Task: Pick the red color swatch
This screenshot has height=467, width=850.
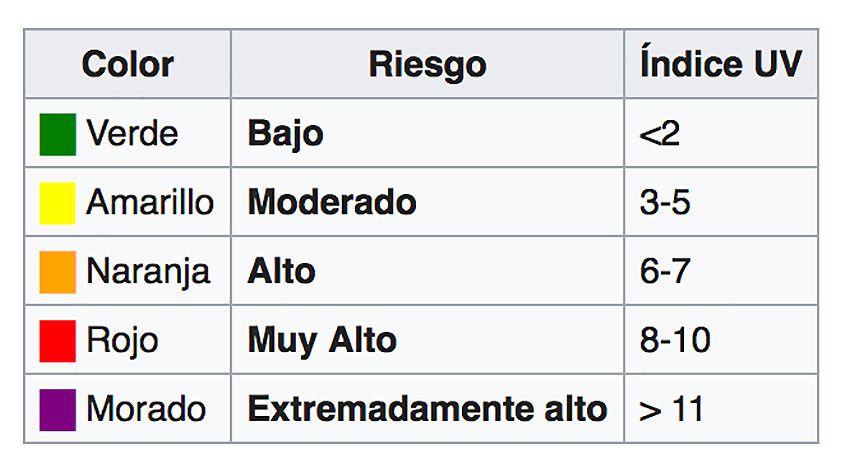Action: point(57,341)
